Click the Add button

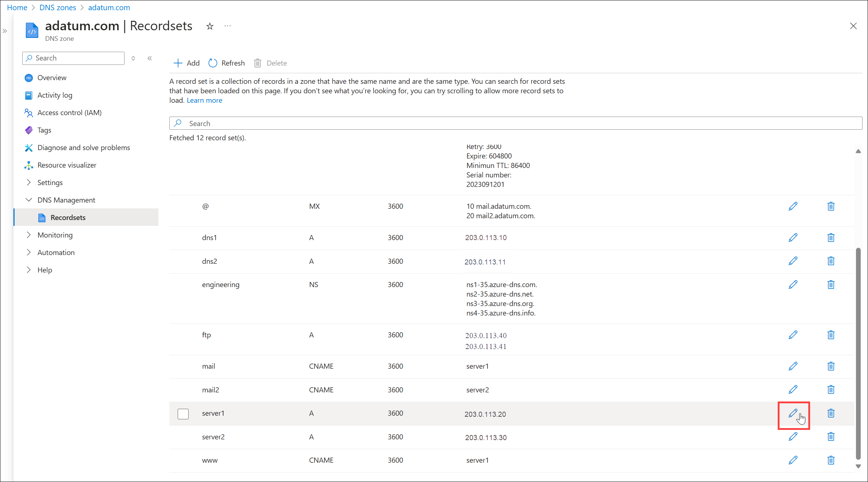[187, 63]
